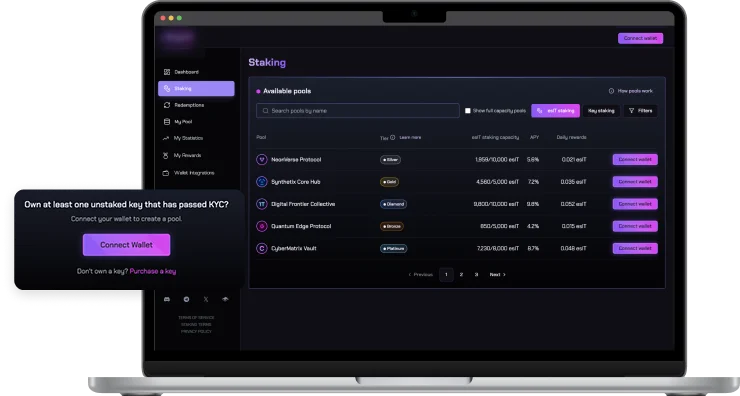Click the CyberMatrix Vault pool logo
The image size is (740, 396).
pos(261,248)
